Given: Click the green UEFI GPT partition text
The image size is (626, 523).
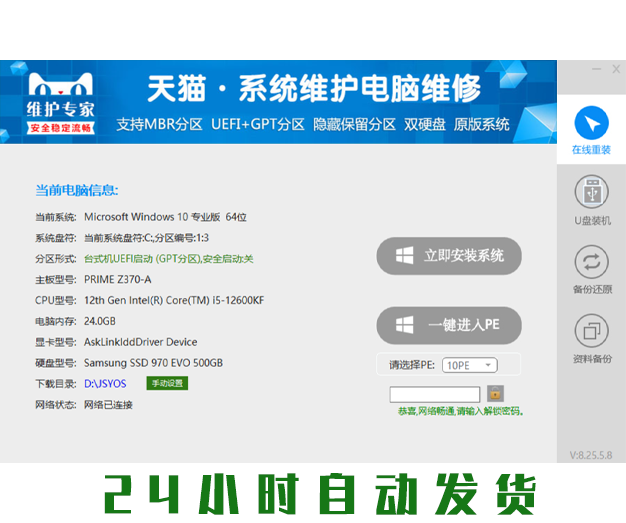Looking at the screenshot, I should pyautogui.click(x=168, y=259).
